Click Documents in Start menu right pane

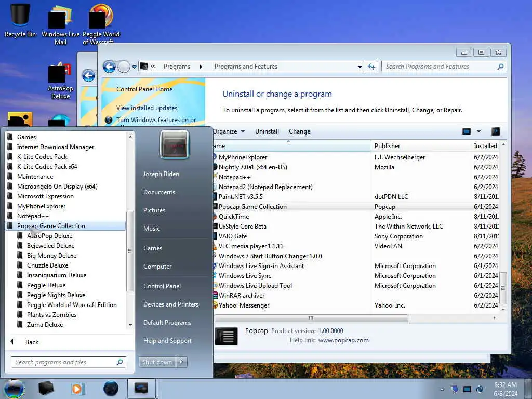point(159,192)
